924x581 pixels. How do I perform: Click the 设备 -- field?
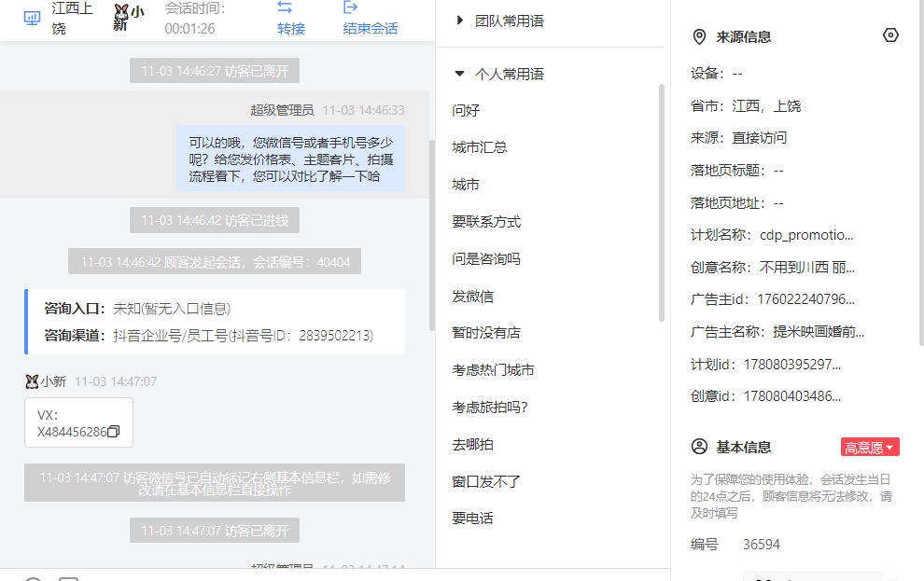[x=717, y=74]
